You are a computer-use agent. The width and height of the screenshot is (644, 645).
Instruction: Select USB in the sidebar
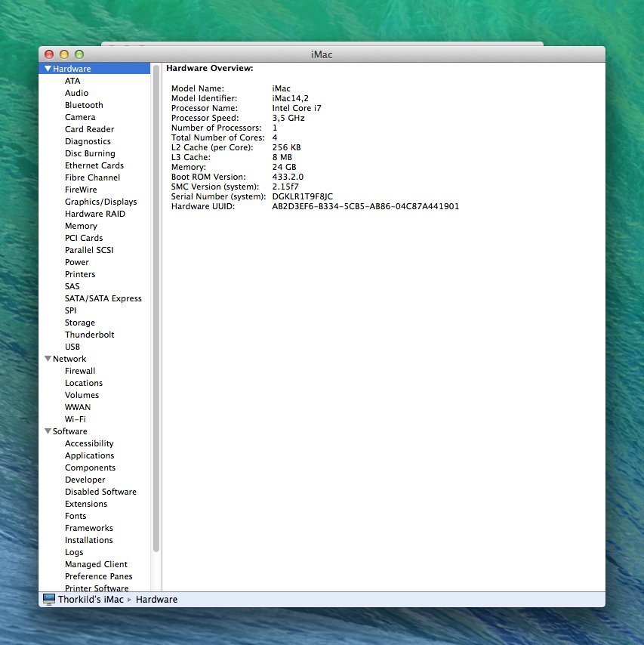72,347
